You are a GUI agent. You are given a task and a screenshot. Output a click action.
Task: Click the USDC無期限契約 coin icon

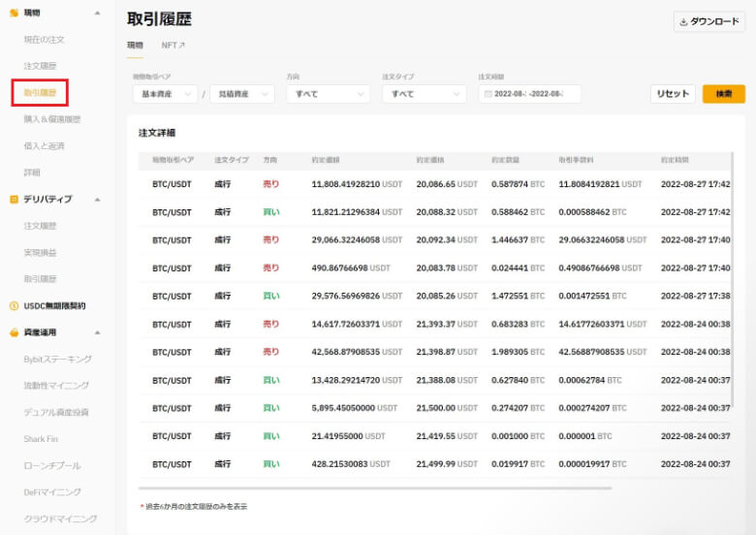click(14, 305)
